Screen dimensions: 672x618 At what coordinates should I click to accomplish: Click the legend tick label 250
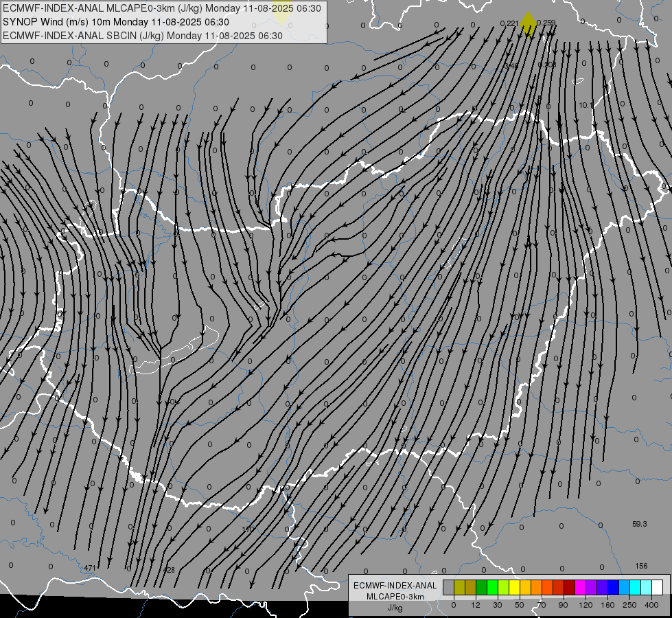629,605
